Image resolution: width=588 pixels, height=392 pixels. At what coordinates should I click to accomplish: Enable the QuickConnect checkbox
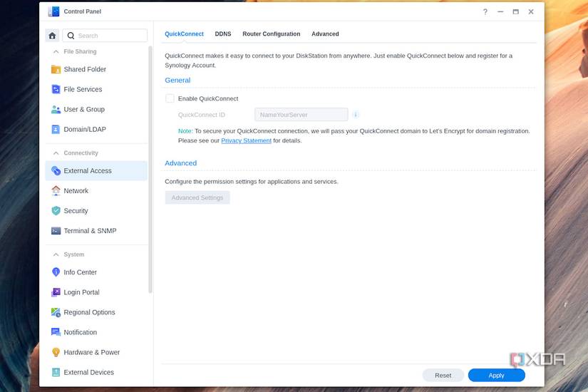click(x=170, y=98)
